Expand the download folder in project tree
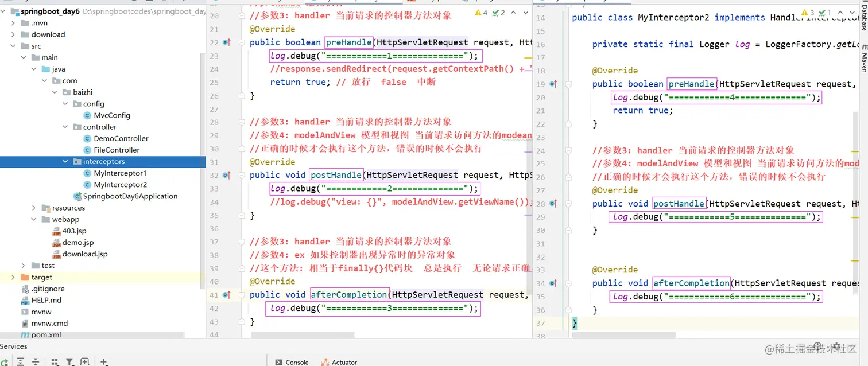 tap(13, 34)
